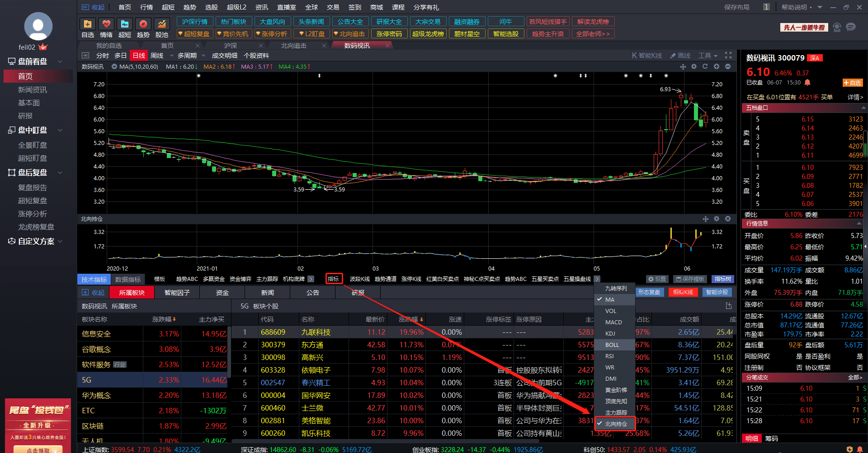
Task: Enable the WR indicator
Action: [614, 367]
